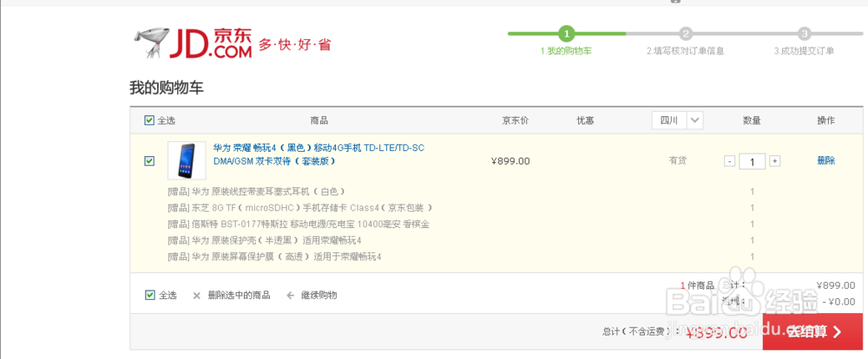Viewport: 868px width, 359px height.
Task: Click the Huawei phone product thumbnail
Action: (x=186, y=160)
